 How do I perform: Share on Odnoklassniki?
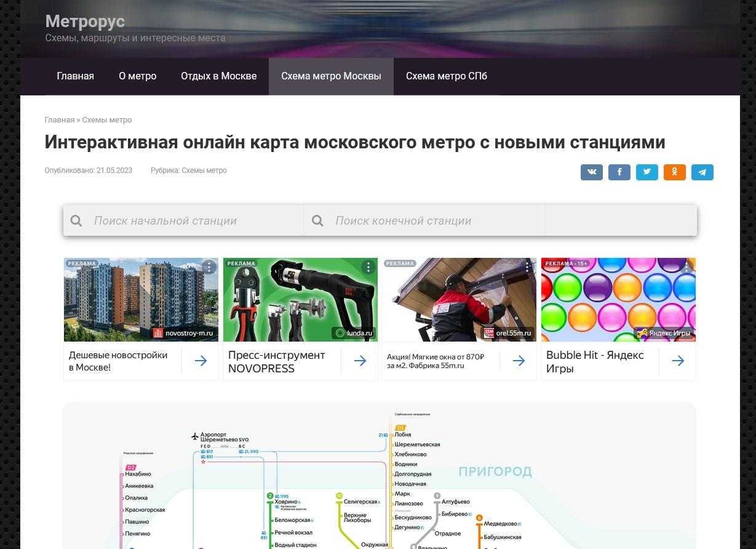pyautogui.click(x=675, y=172)
